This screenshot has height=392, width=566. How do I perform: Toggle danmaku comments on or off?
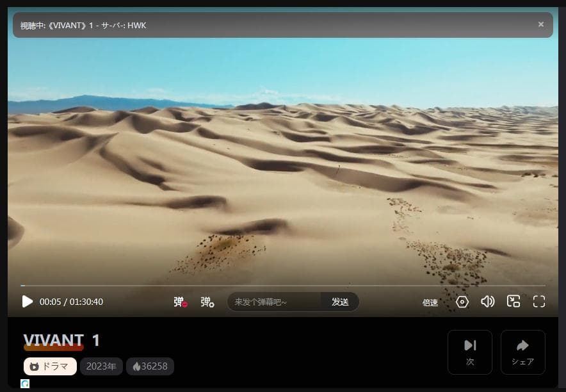(x=181, y=302)
